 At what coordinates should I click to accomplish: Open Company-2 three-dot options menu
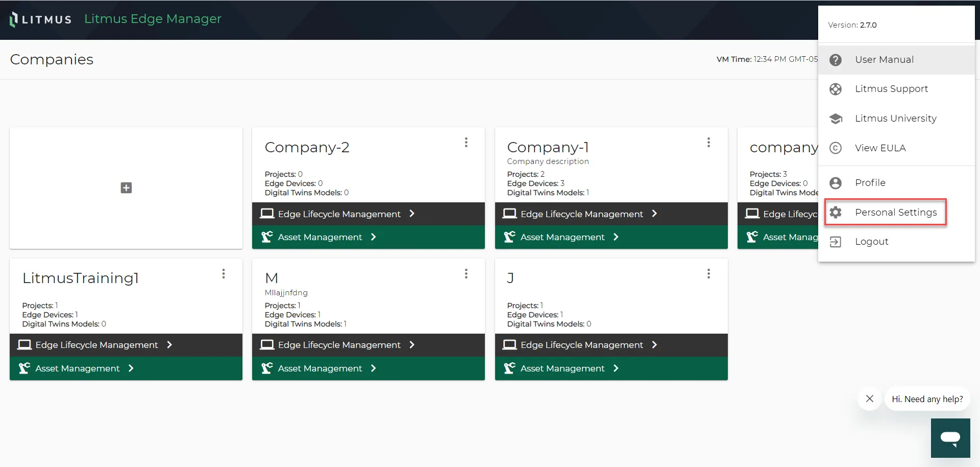click(466, 143)
